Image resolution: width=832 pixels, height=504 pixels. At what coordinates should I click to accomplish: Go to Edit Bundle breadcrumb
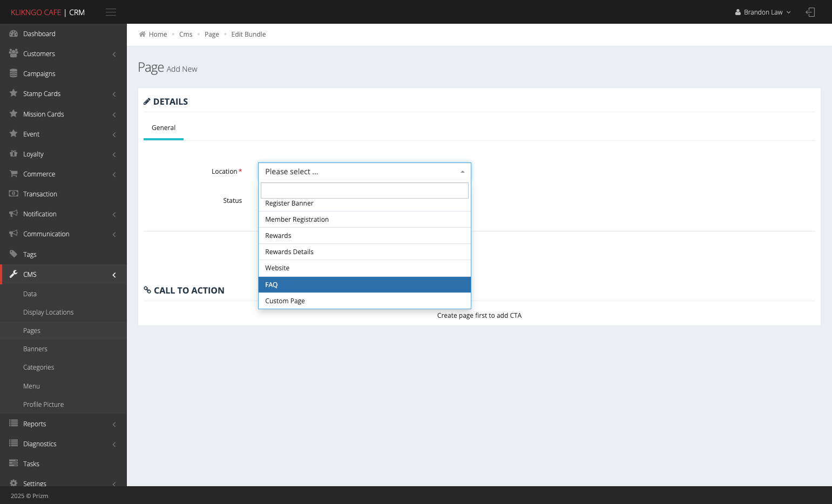(x=248, y=34)
